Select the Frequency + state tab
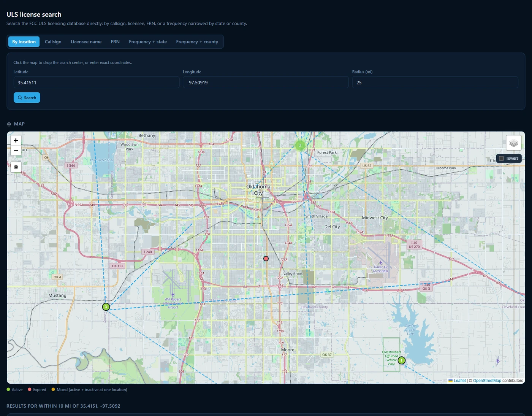The image size is (532, 416). point(148,42)
